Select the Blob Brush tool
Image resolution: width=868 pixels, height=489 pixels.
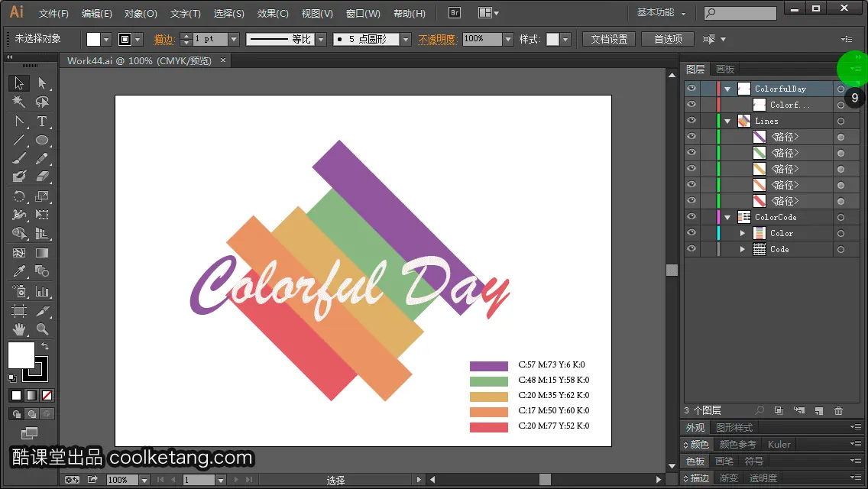[19, 177]
